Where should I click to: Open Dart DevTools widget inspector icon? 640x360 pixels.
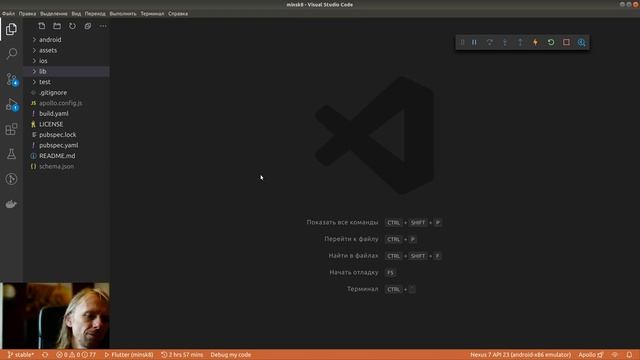tap(582, 42)
